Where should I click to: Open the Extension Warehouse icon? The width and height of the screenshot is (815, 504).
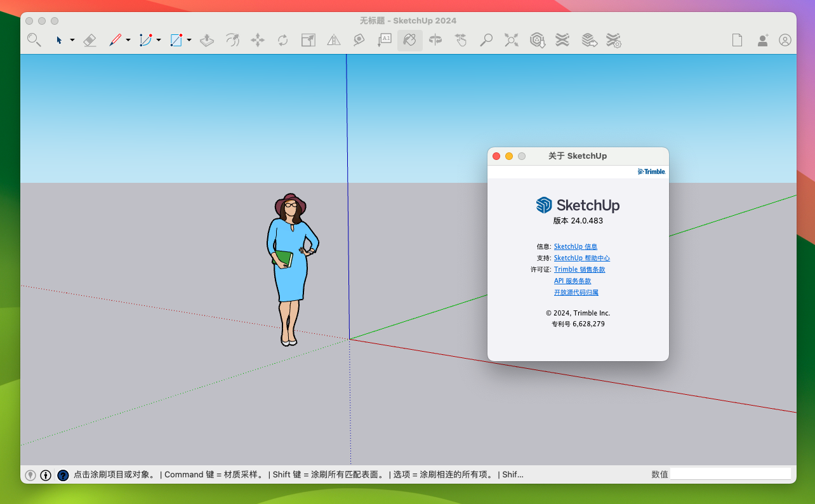tap(562, 40)
